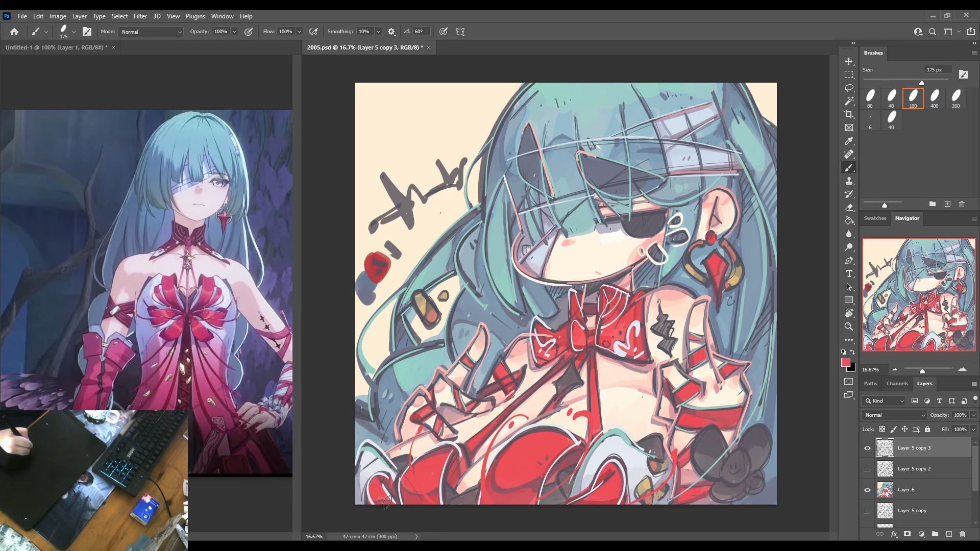Click the foreground red color swatch
Image resolution: width=980 pixels, height=551 pixels.
click(846, 362)
